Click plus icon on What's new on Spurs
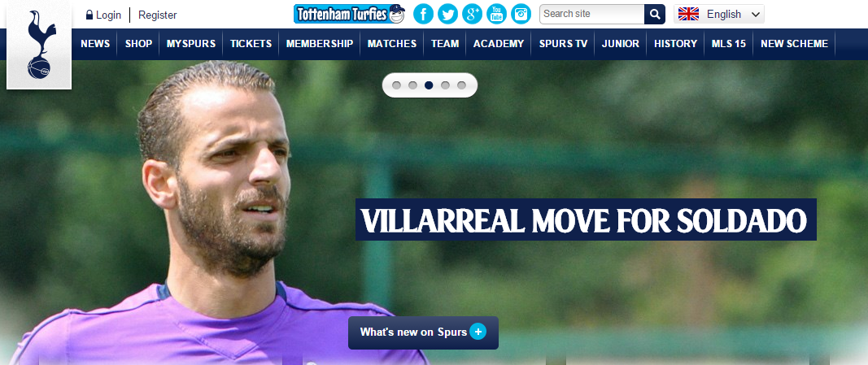This screenshot has height=365, width=868. pyautogui.click(x=478, y=332)
